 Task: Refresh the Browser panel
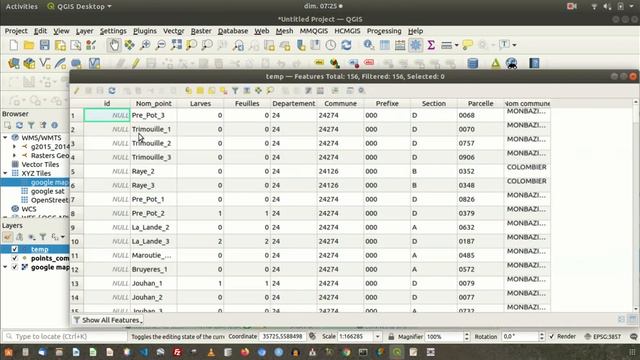(19, 125)
